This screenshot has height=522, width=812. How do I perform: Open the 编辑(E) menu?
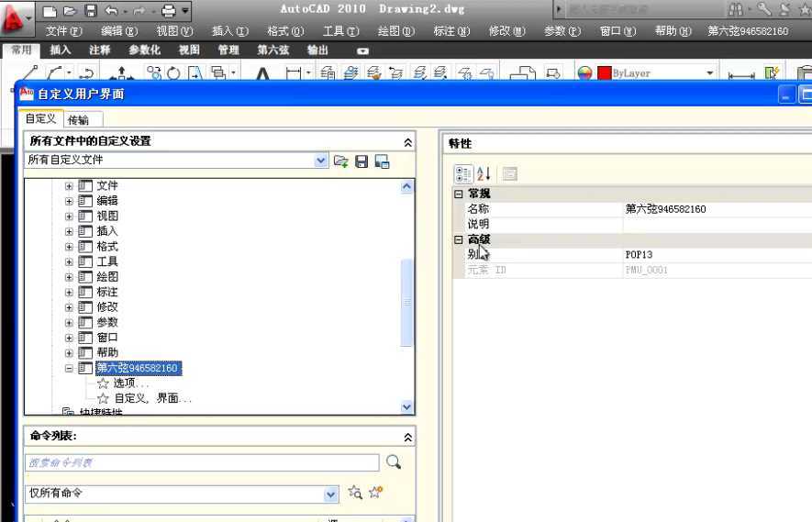tap(119, 31)
